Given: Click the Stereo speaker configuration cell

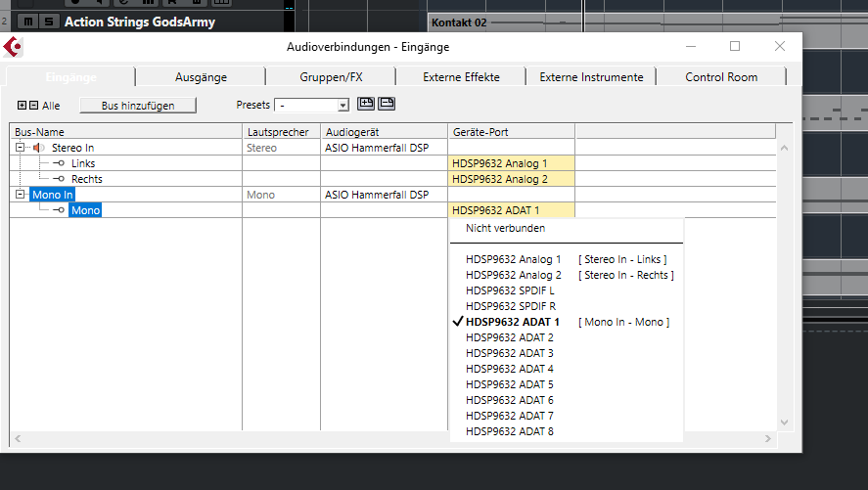Looking at the screenshot, I should point(281,148).
